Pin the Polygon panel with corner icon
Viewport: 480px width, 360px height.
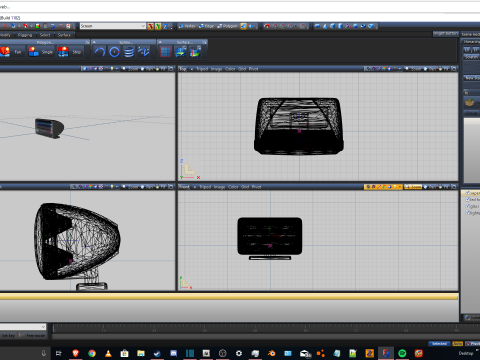click(87, 42)
